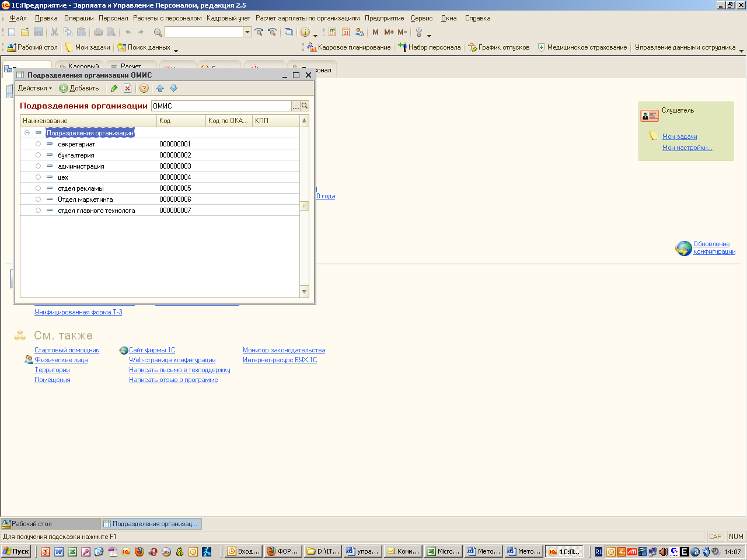The image size is (747, 560).
Task: Click the Пуск start button
Action: pyautogui.click(x=16, y=551)
